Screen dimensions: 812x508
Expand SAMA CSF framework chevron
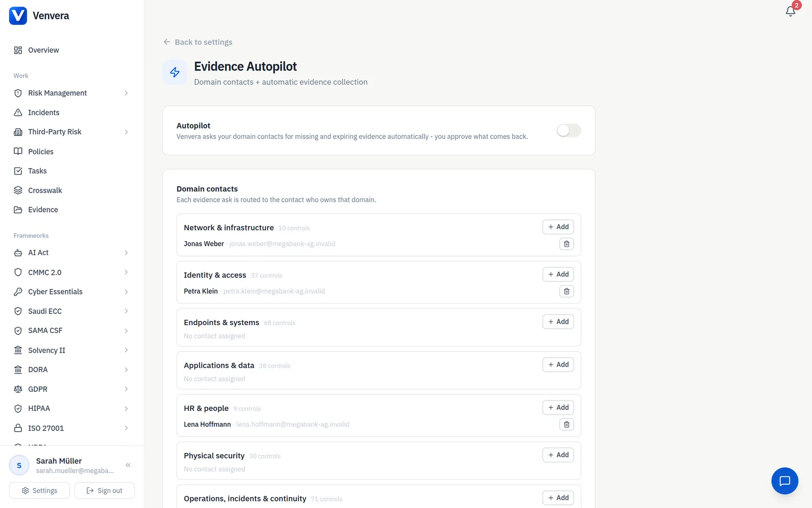(x=126, y=331)
